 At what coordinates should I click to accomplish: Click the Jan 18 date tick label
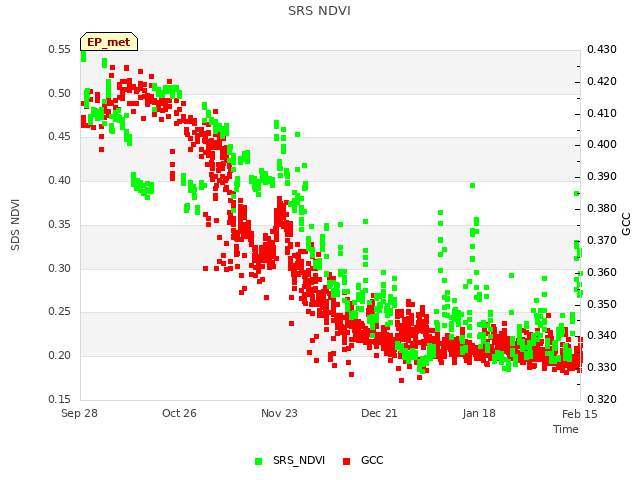[x=479, y=413]
